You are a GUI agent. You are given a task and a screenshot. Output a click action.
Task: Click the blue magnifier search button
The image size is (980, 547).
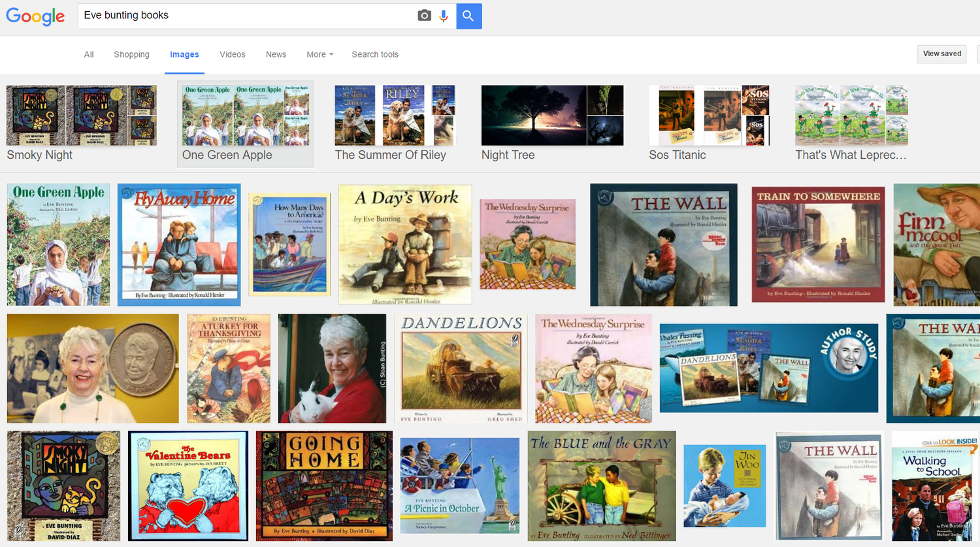point(468,16)
